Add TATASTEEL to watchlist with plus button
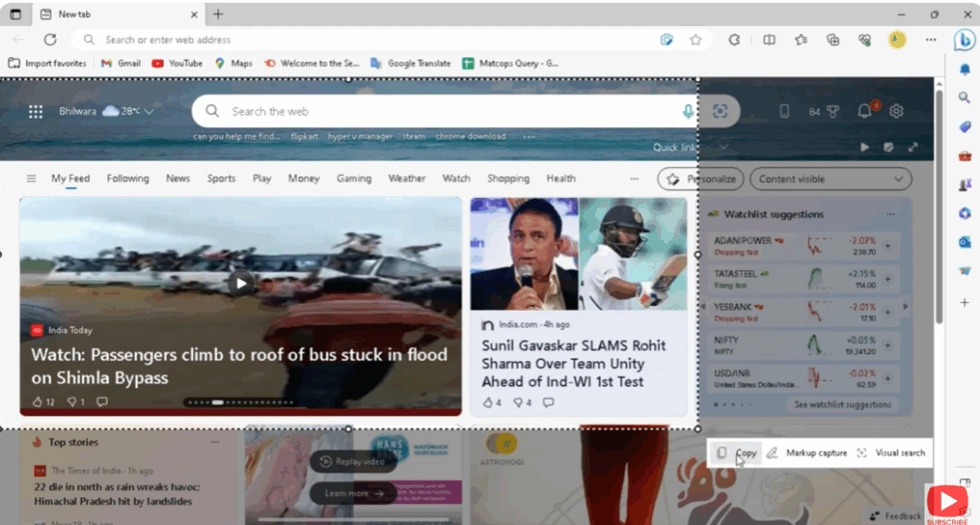The height and width of the screenshot is (525, 980). pos(887,279)
